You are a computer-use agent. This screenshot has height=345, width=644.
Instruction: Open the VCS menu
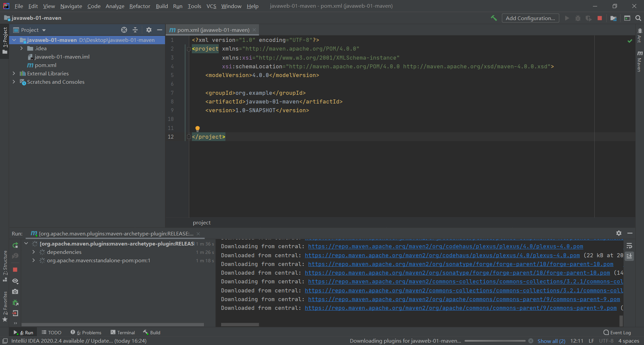pyautogui.click(x=211, y=6)
